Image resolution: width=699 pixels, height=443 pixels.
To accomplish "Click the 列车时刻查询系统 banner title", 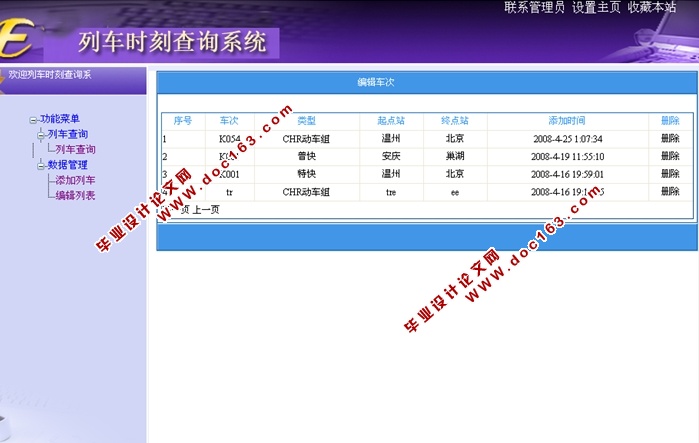I will point(172,42).
